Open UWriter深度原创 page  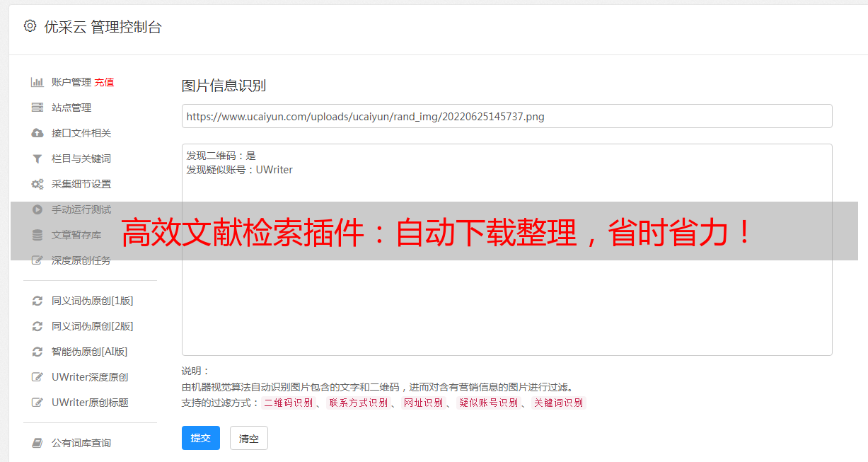[90, 377]
